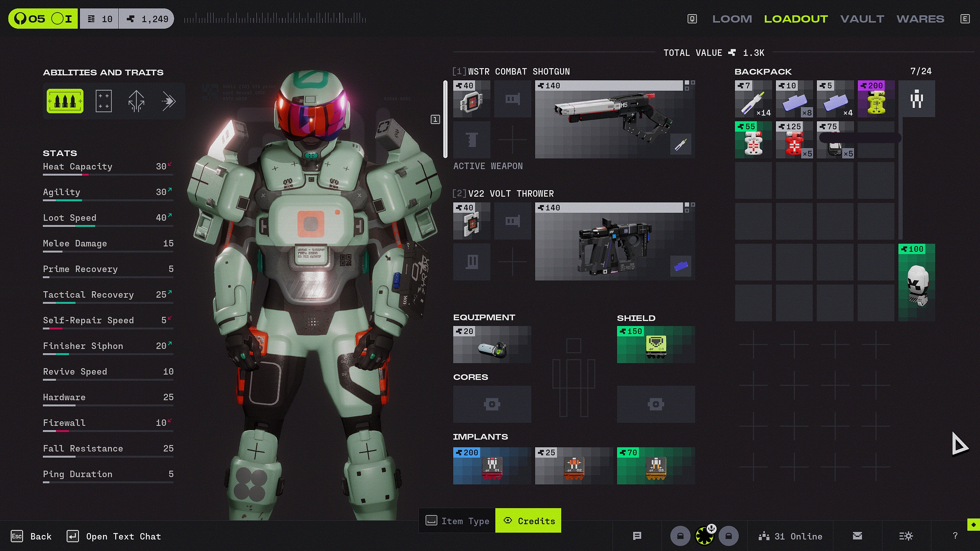Click the four-dots trait icon
This screenshot has width=980, height=551.
103,101
